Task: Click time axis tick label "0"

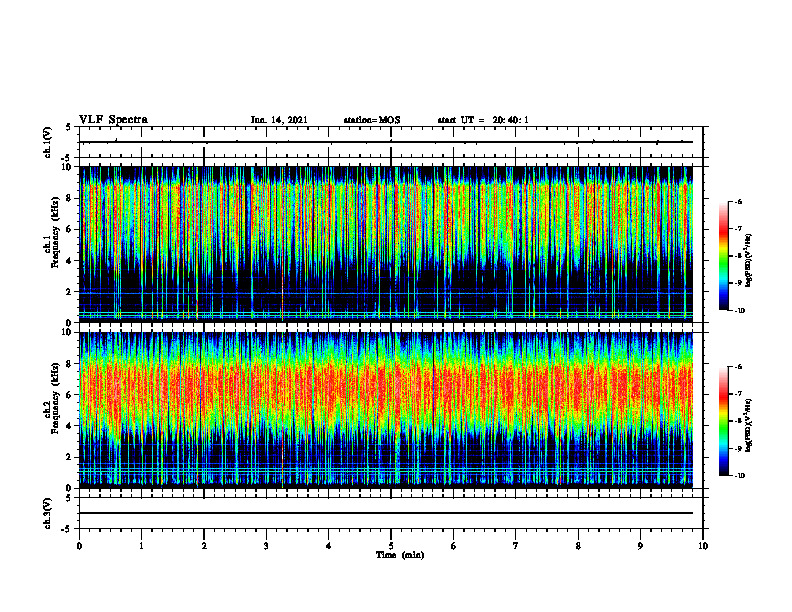Action: tap(79, 546)
